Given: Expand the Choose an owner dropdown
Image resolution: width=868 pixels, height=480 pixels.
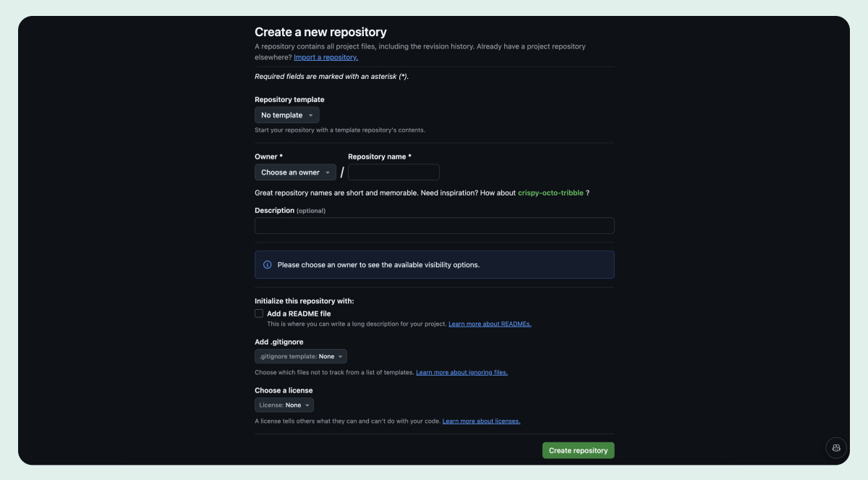Looking at the screenshot, I should (x=295, y=172).
